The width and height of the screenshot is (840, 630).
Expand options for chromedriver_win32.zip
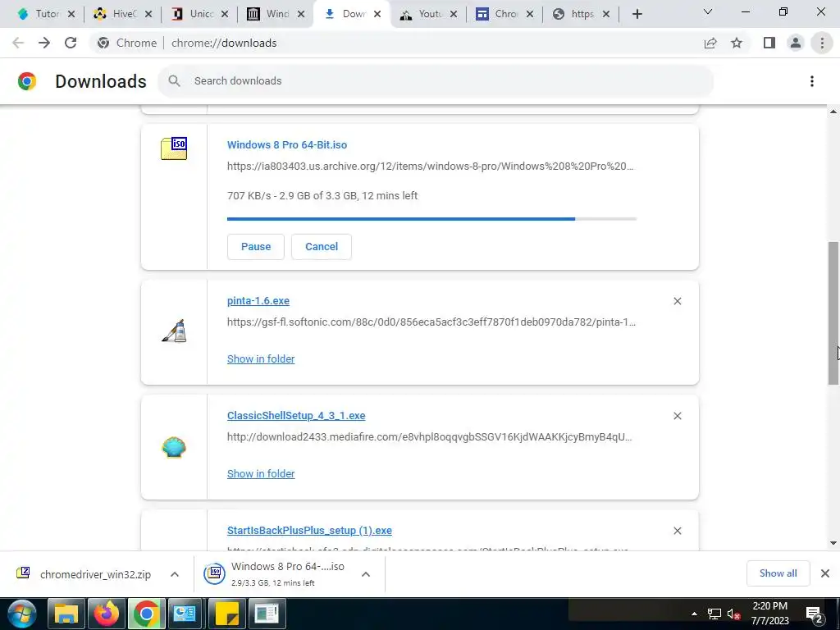tap(175, 574)
